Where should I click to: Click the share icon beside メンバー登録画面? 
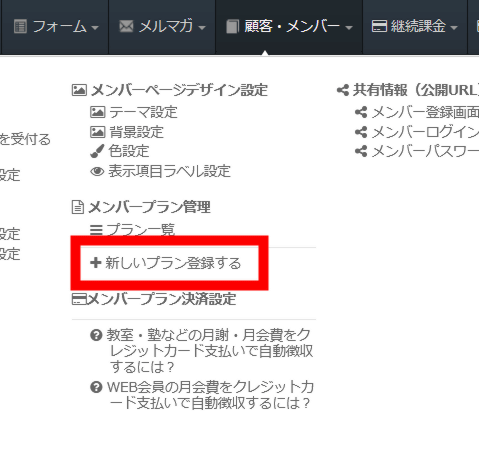[361, 112]
